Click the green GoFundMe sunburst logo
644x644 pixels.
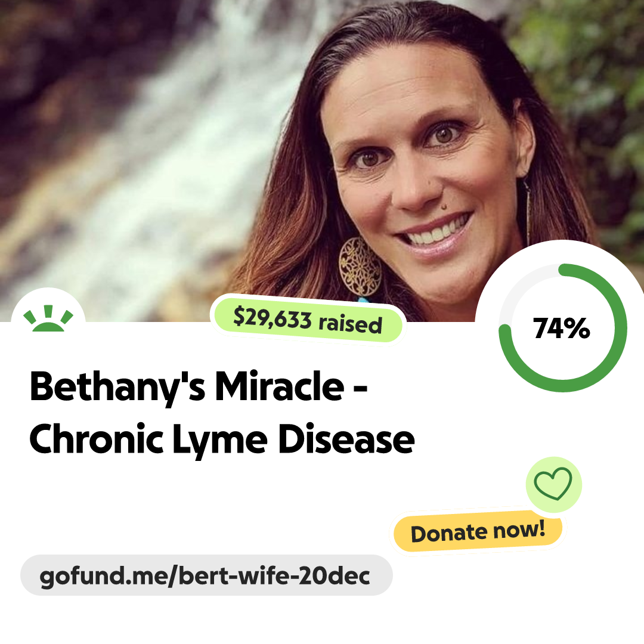coord(48,318)
